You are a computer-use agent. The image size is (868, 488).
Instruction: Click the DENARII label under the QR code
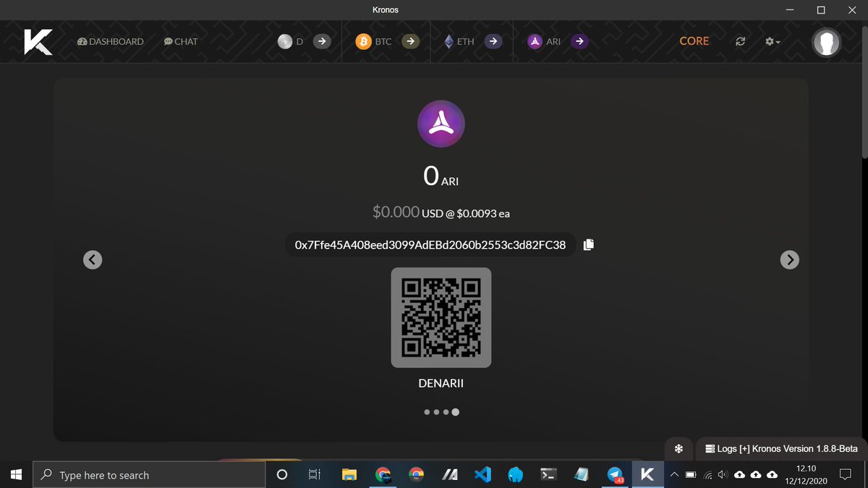coord(441,384)
